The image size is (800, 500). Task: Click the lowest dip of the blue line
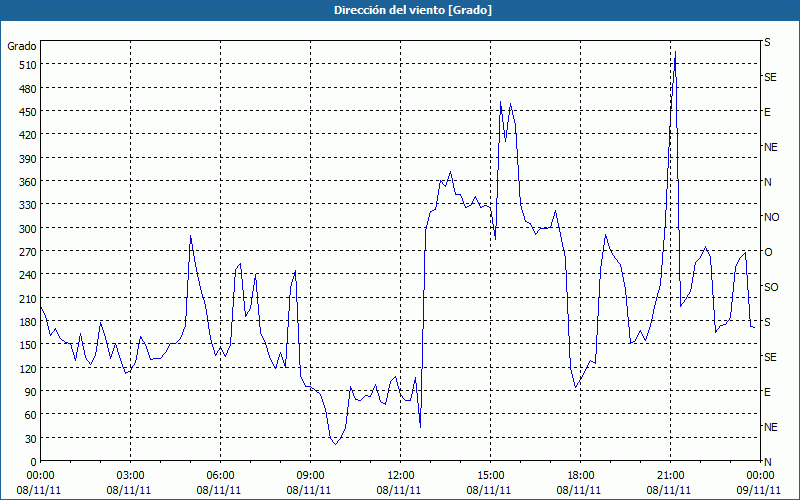point(335,444)
